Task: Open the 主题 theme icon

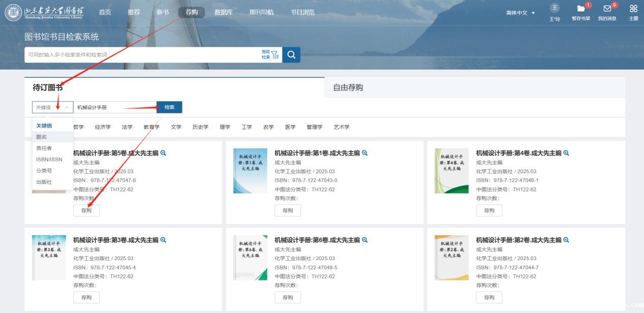Action: tap(633, 9)
